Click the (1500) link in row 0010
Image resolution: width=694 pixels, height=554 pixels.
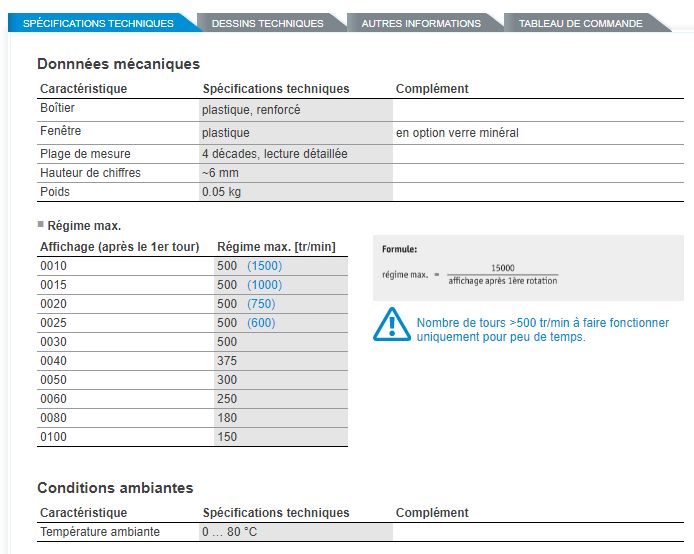click(x=264, y=266)
